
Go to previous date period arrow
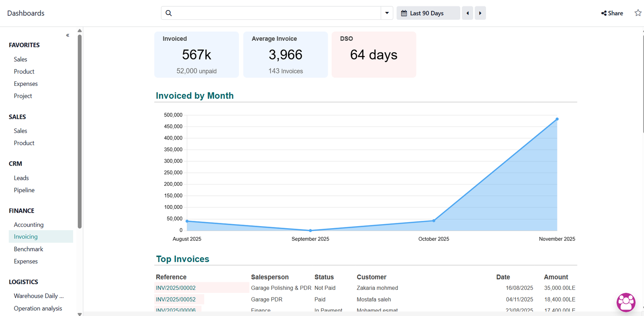(467, 13)
